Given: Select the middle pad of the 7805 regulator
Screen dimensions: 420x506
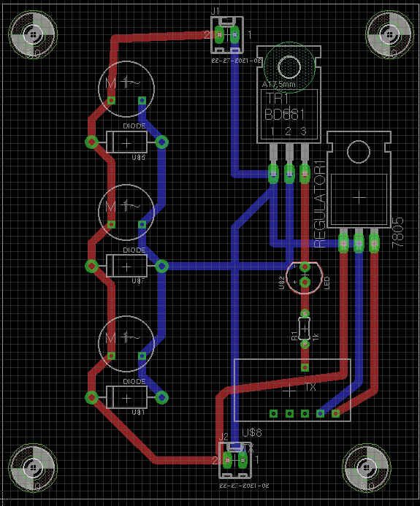Looking at the screenshot, I should click(359, 243).
